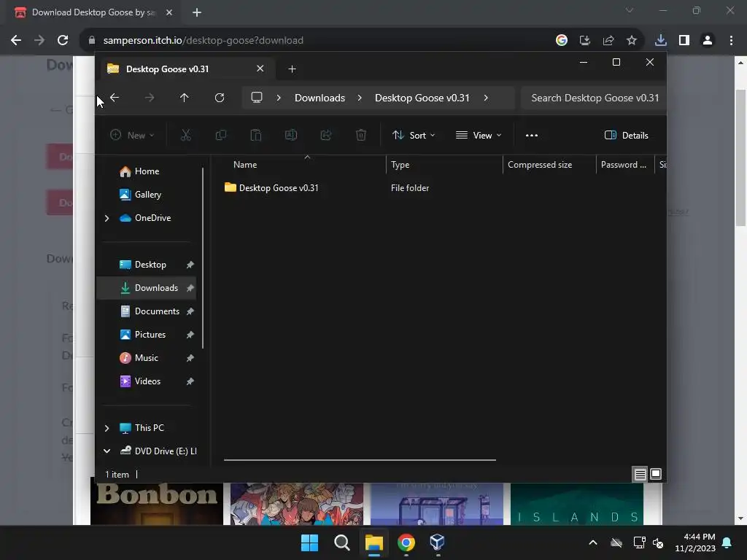The image size is (747, 560).
Task: Click the Share icon in toolbar
Action: (326, 135)
